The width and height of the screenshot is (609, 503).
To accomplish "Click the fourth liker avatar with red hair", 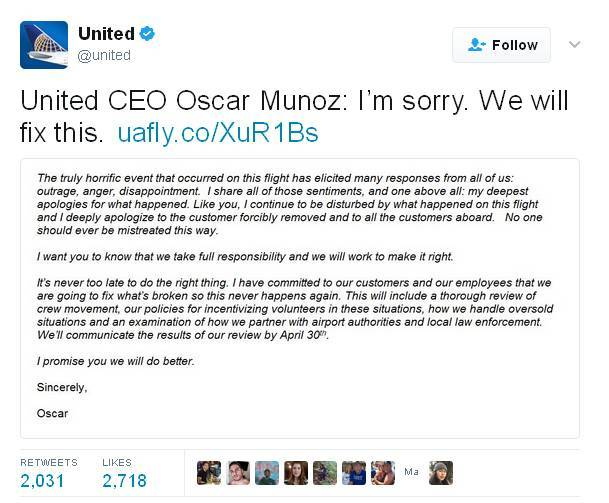I will 296,473.
